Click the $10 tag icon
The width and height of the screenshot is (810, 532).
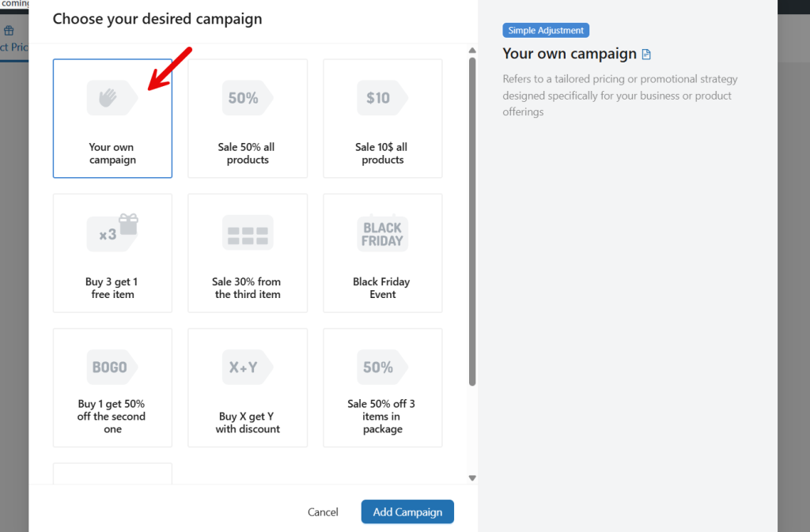point(382,96)
